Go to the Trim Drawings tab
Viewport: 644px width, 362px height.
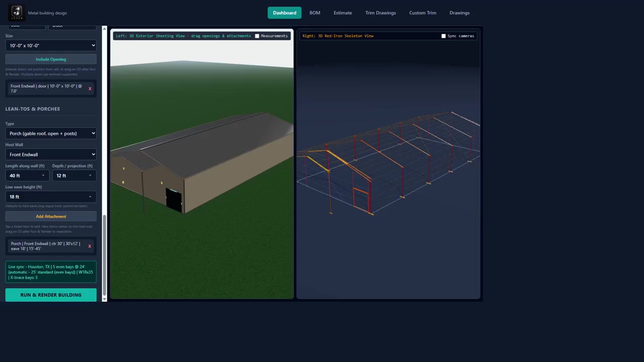[x=380, y=13]
